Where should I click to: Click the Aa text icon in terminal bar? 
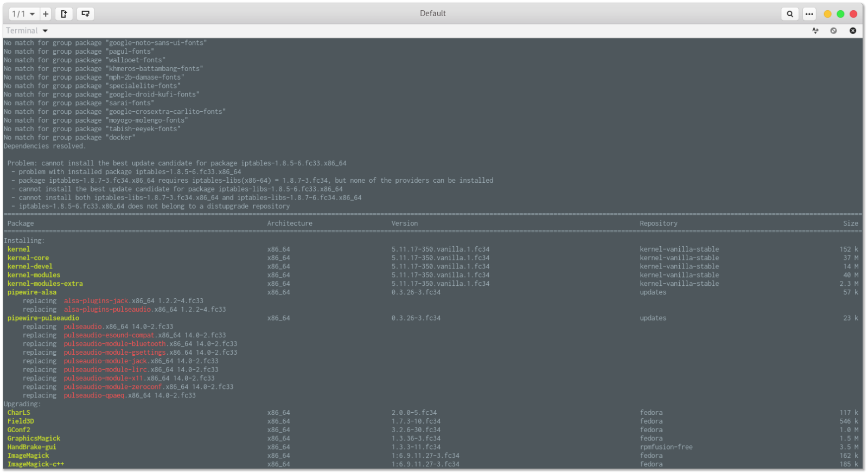click(x=815, y=30)
